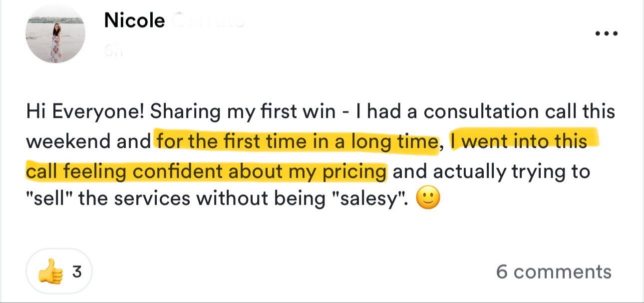The width and height of the screenshot is (644, 303).
Task: Click the word "consultation" in the post
Action: tap(468, 112)
